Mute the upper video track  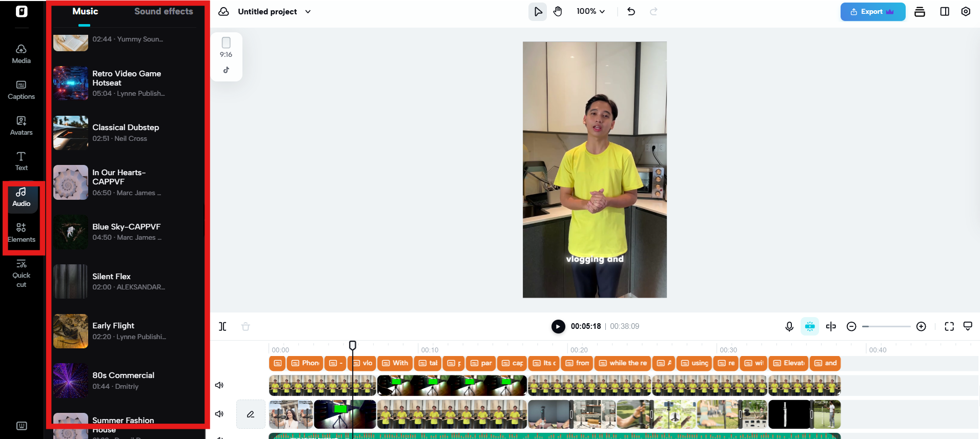point(219,385)
